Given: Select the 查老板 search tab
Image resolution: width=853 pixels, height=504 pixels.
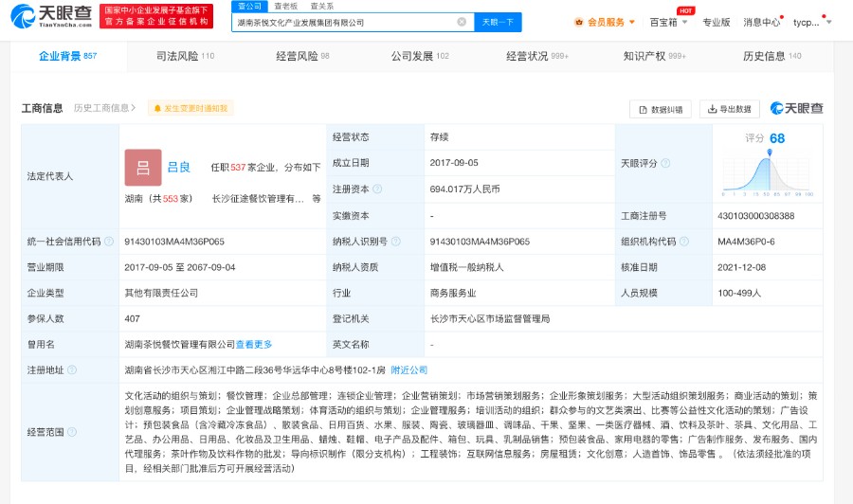Looking at the screenshot, I should tap(285, 6).
